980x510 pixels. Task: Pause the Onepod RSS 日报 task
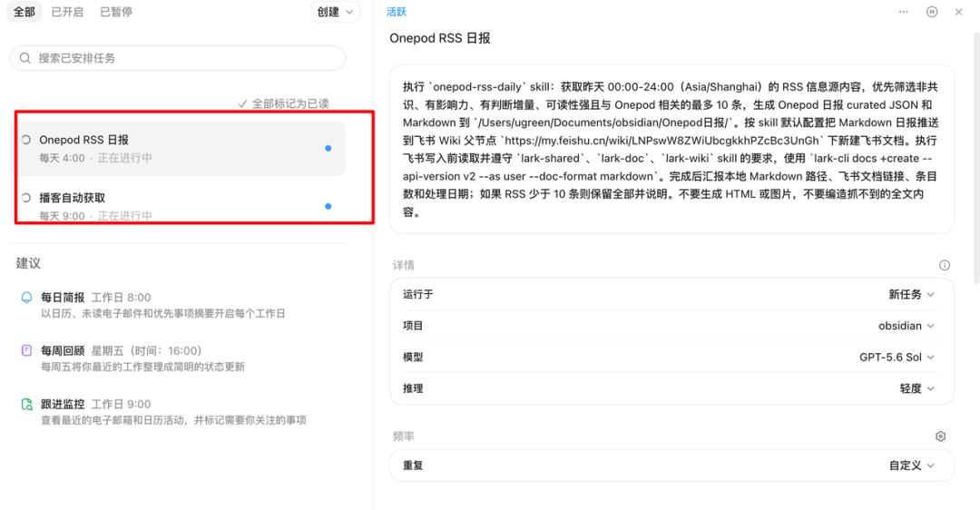[x=932, y=12]
